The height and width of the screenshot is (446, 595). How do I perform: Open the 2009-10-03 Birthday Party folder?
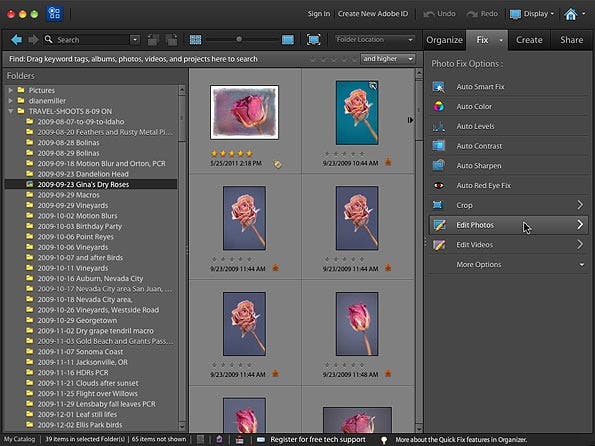(79, 226)
